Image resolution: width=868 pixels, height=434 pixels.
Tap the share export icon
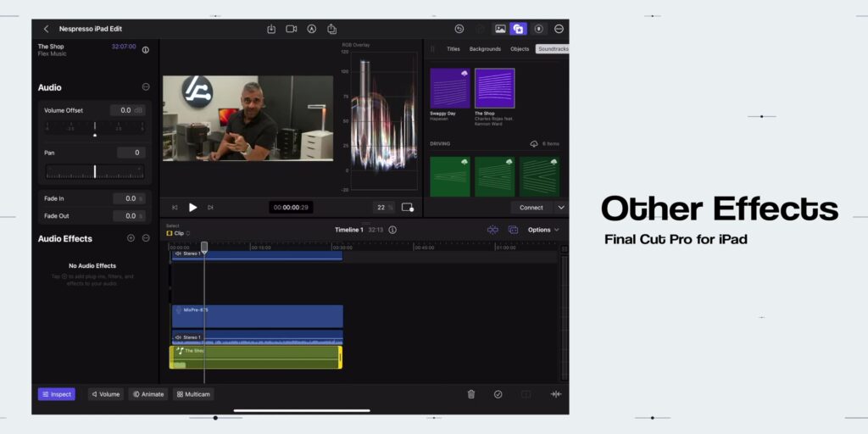[x=331, y=29]
